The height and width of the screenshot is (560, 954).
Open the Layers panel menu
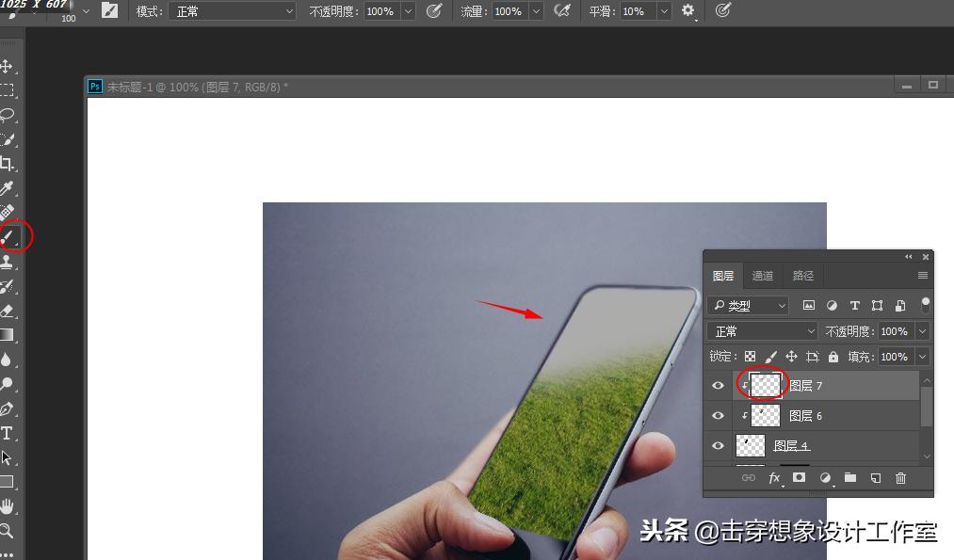click(924, 275)
